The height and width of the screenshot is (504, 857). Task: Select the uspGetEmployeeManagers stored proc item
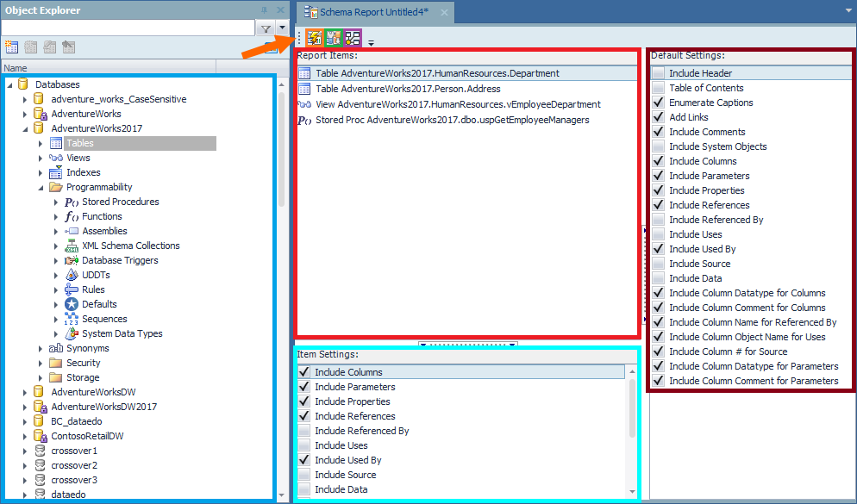point(452,120)
